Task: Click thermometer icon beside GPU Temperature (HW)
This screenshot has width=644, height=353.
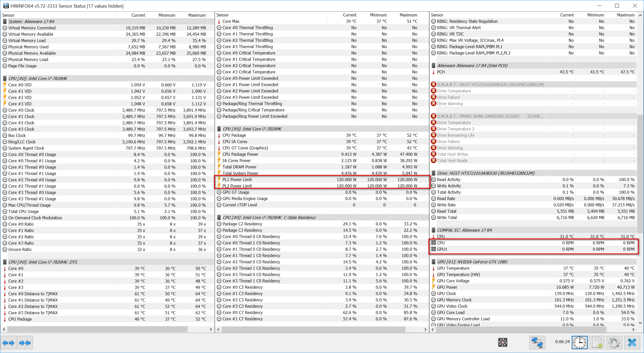Action: (434, 274)
